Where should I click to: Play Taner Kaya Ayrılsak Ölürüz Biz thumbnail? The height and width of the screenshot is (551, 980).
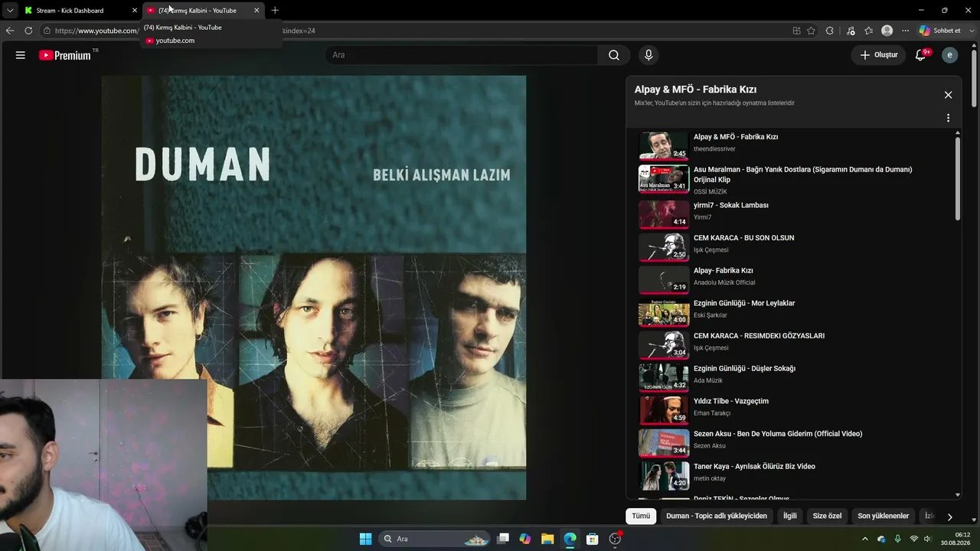click(664, 475)
